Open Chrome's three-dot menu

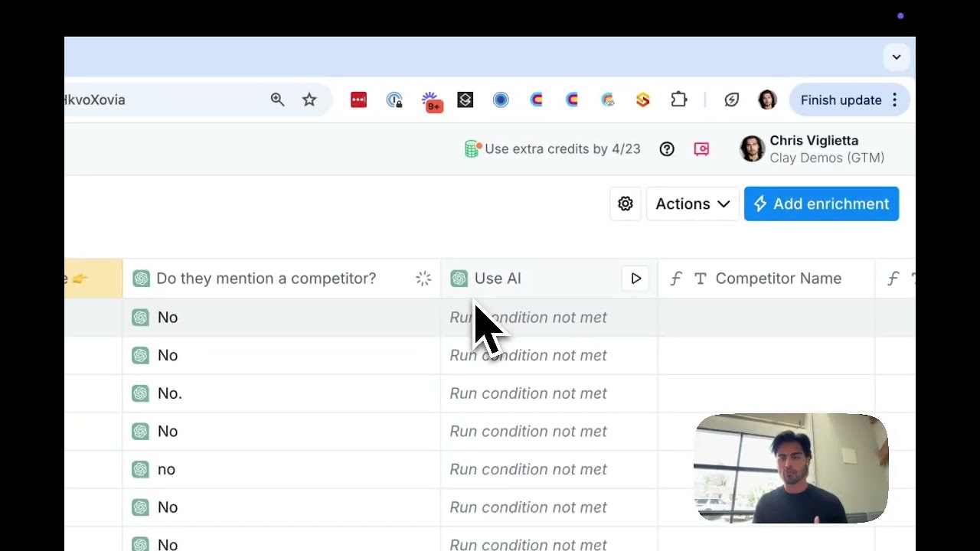click(894, 100)
